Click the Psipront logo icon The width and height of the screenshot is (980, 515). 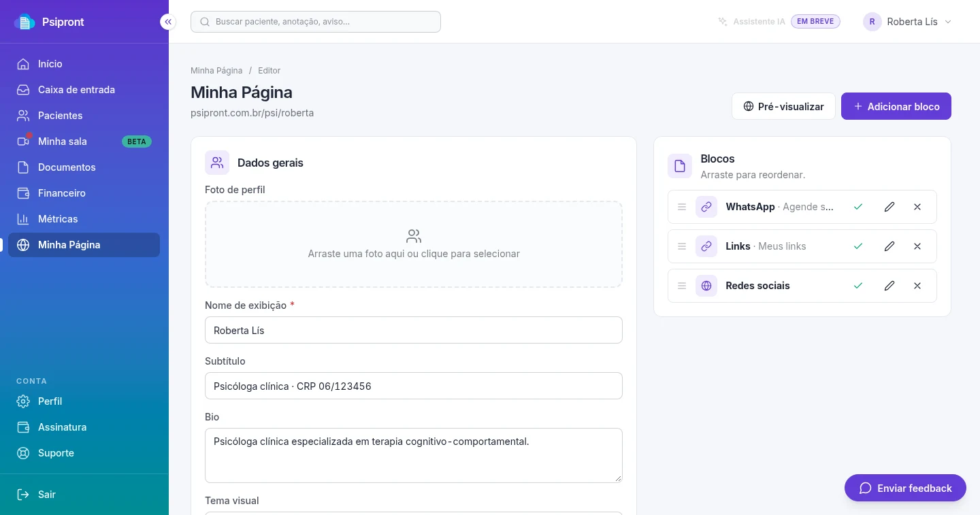click(24, 22)
